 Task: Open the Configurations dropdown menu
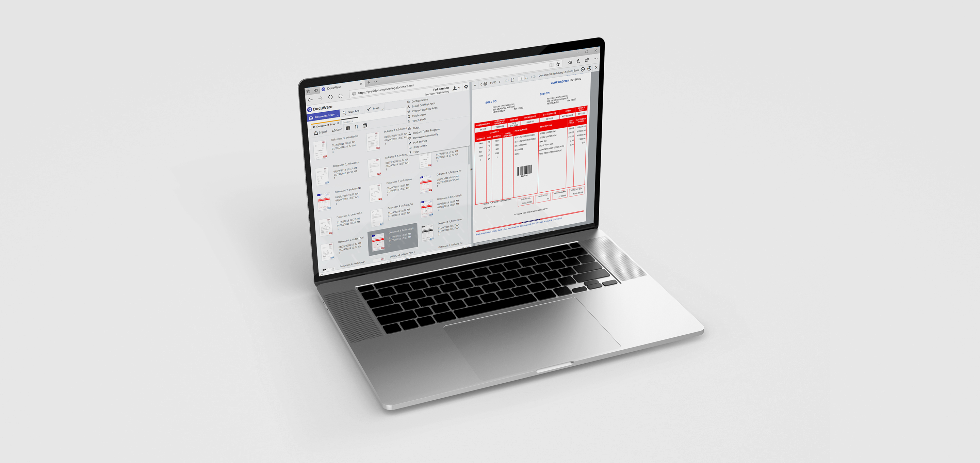[x=422, y=101]
